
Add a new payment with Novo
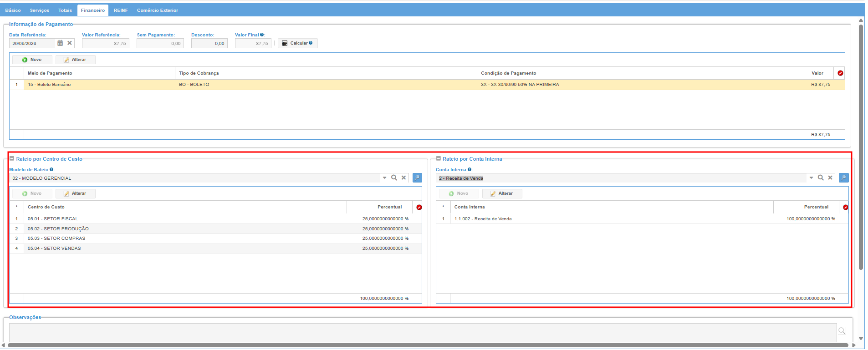[32, 60]
